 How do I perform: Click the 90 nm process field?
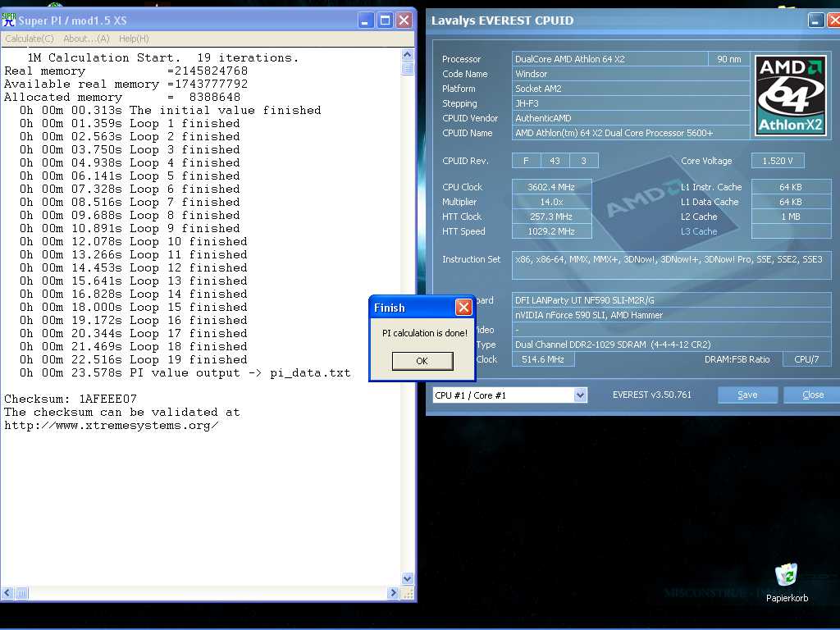point(729,59)
